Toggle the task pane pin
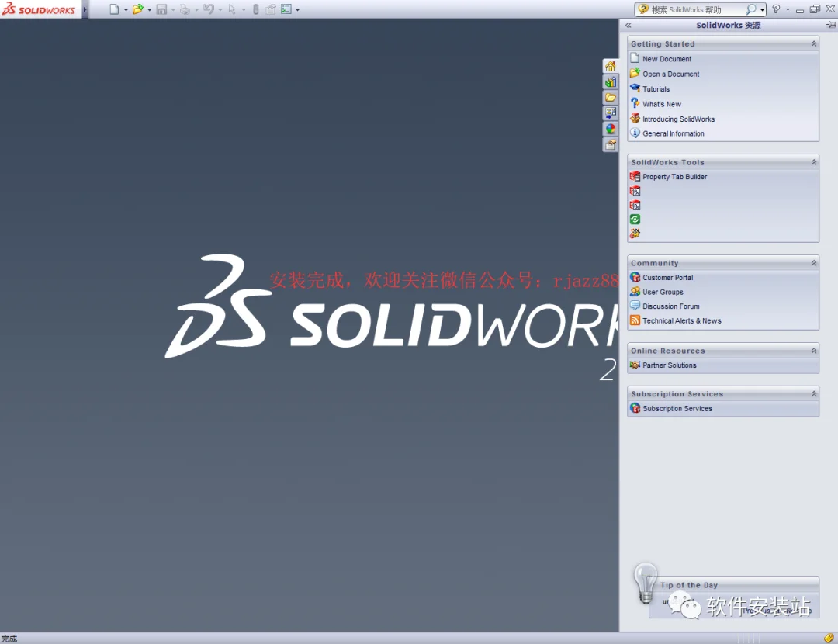This screenshot has height=644, width=838. [830, 25]
